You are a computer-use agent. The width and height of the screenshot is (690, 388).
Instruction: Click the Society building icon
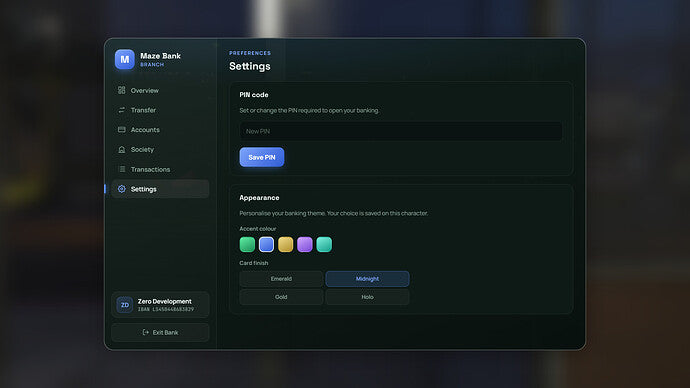coord(121,150)
